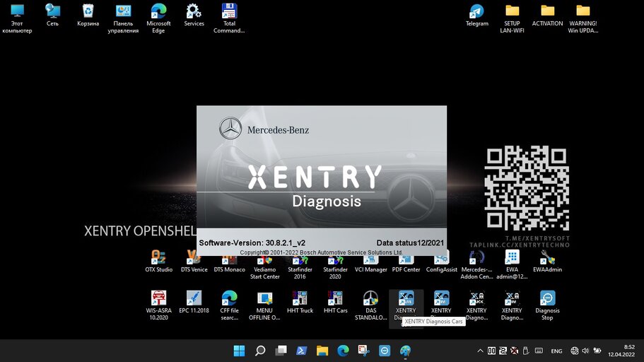Open Microsoft Edge in the taskbar

coord(343,351)
